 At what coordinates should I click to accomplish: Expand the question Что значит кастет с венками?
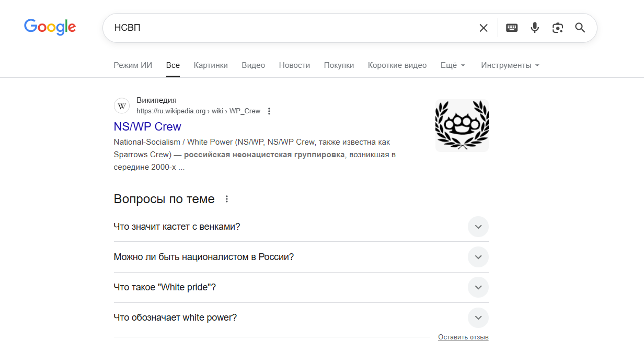click(x=301, y=227)
